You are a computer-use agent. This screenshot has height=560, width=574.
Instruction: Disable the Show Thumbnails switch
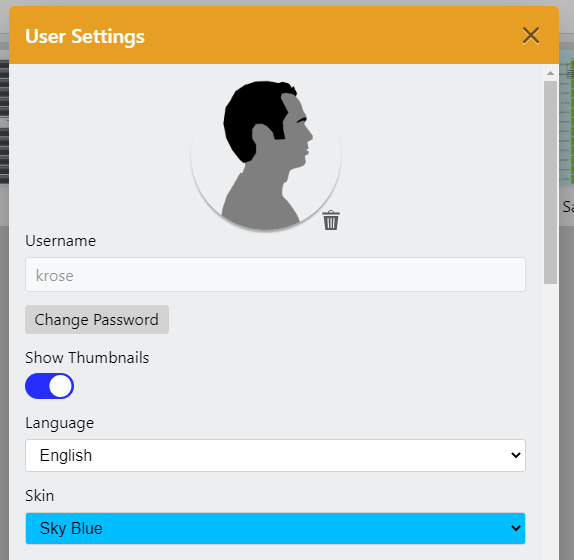click(49, 386)
